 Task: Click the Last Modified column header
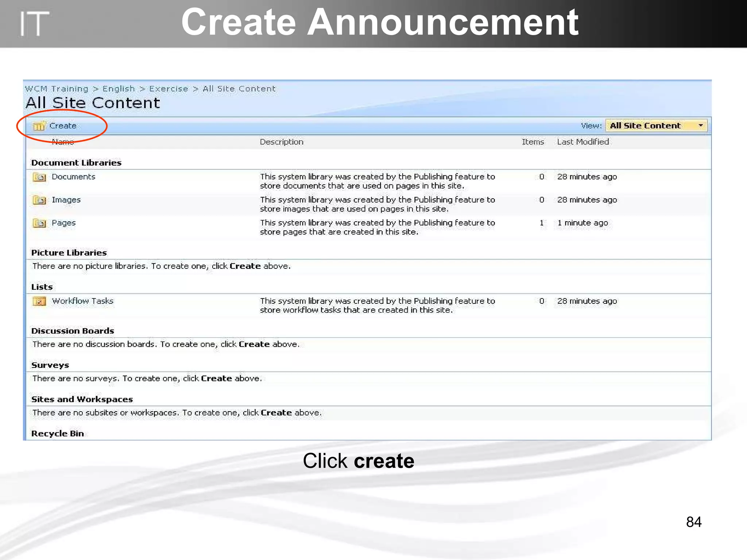583,142
